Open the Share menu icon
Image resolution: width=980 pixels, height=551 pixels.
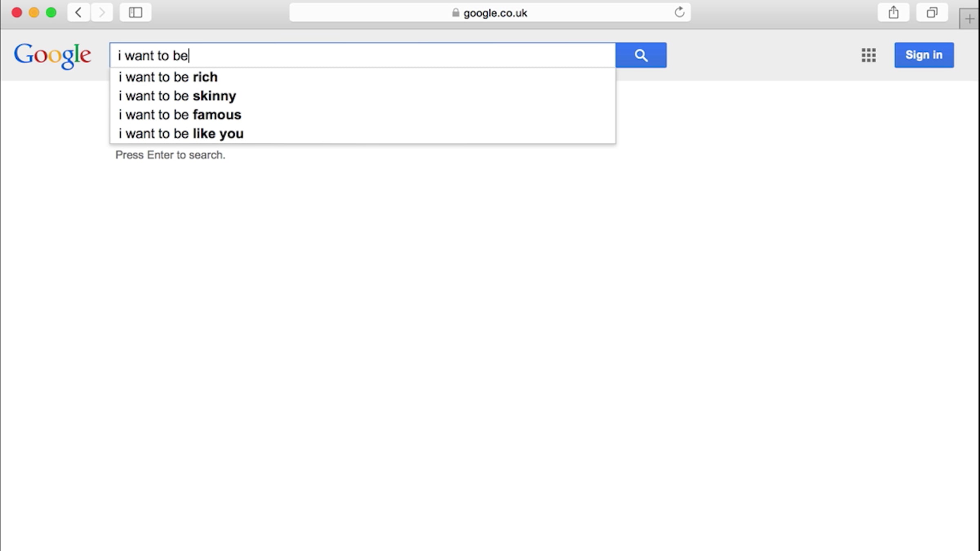(x=893, y=13)
